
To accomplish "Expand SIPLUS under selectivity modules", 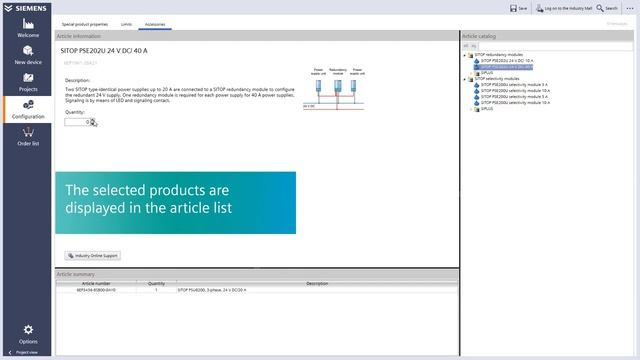I will click(x=471, y=109).
